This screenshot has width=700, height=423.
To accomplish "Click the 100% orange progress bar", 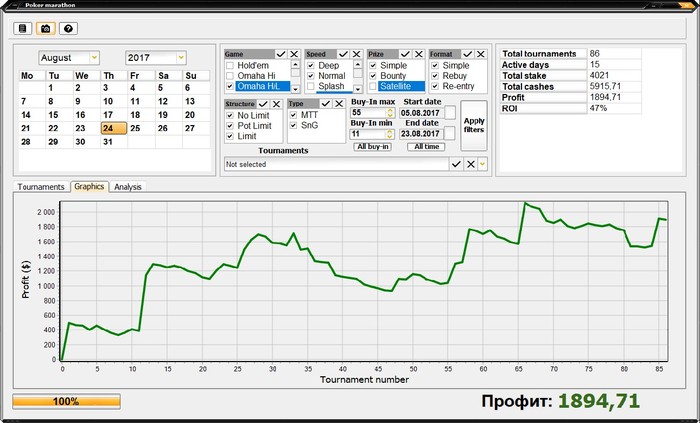I will tap(67, 401).
